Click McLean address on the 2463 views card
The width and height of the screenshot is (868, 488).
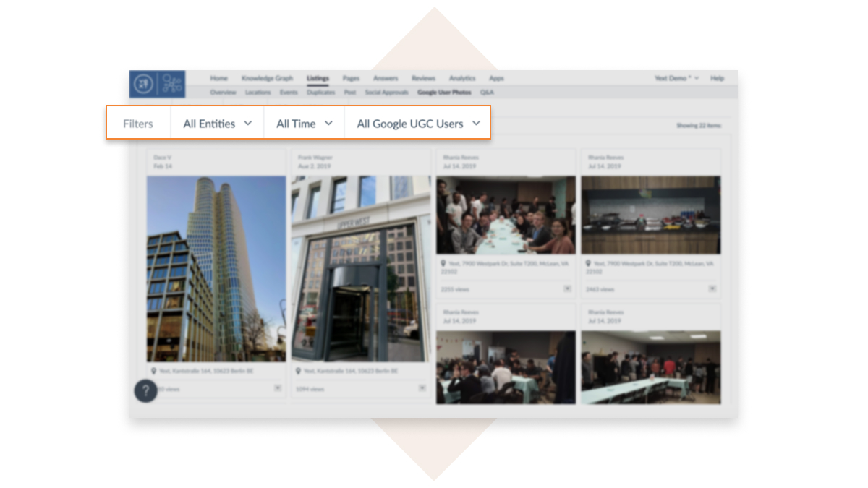[x=648, y=267]
